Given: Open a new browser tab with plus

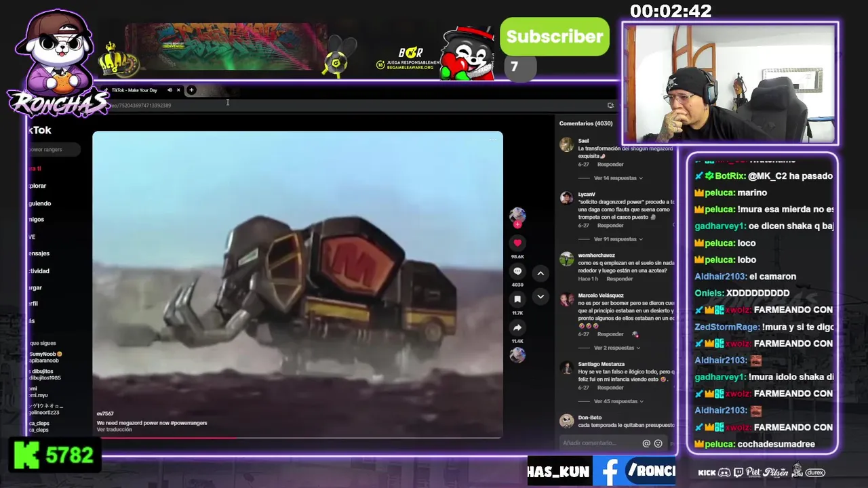Looking at the screenshot, I should (191, 90).
